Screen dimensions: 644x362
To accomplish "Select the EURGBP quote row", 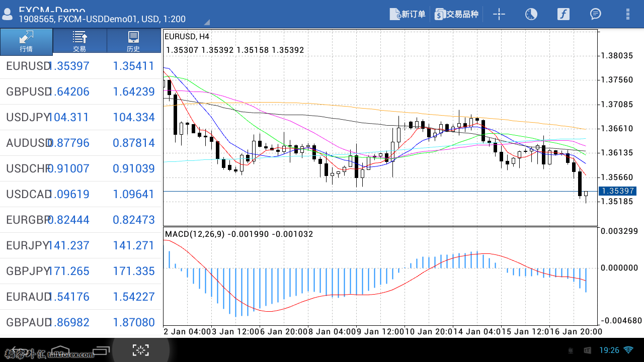I will [80, 220].
